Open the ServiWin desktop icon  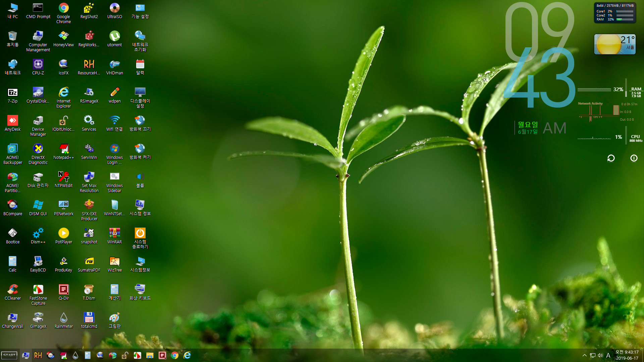[x=89, y=152]
